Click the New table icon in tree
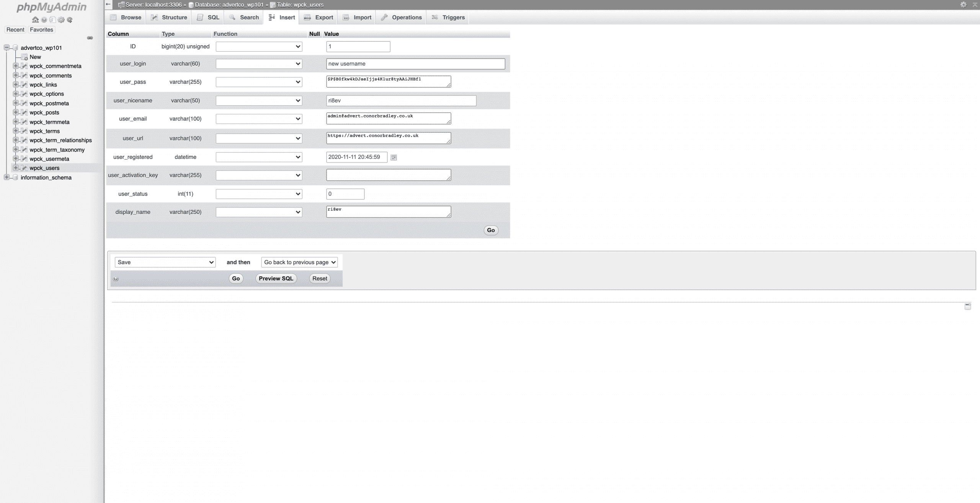980x503 pixels. (24, 57)
